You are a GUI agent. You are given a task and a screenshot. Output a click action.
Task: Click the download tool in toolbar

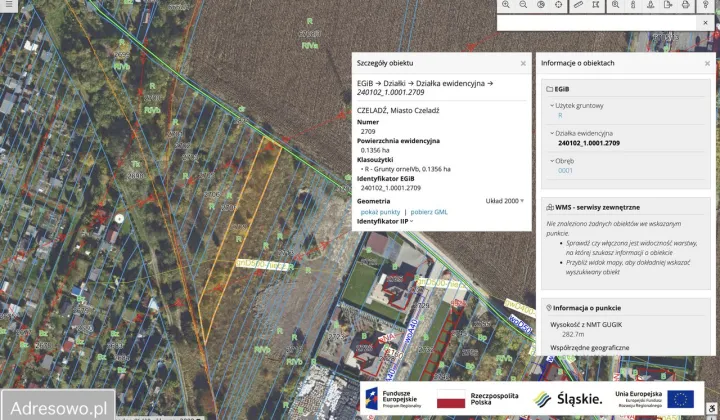click(650, 5)
